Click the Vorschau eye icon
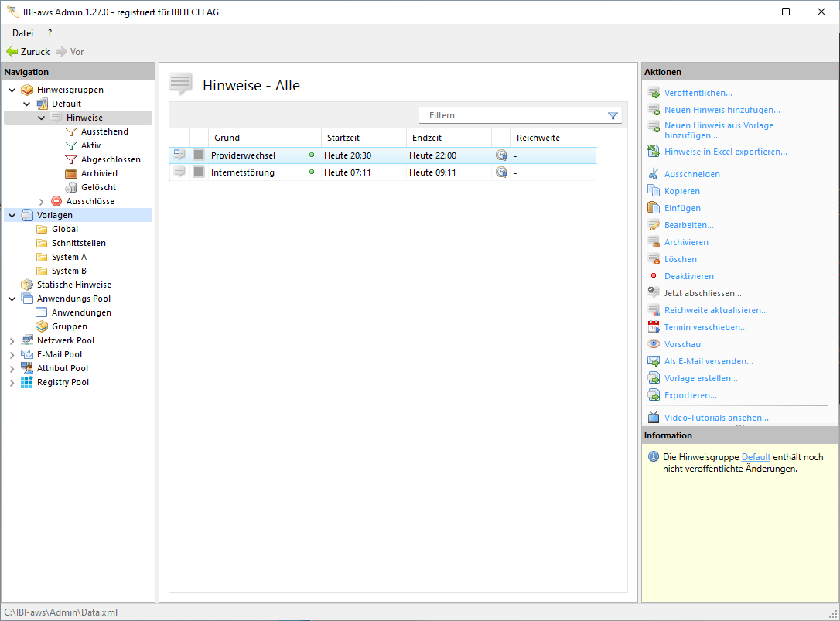This screenshot has height=621, width=840. tap(654, 344)
